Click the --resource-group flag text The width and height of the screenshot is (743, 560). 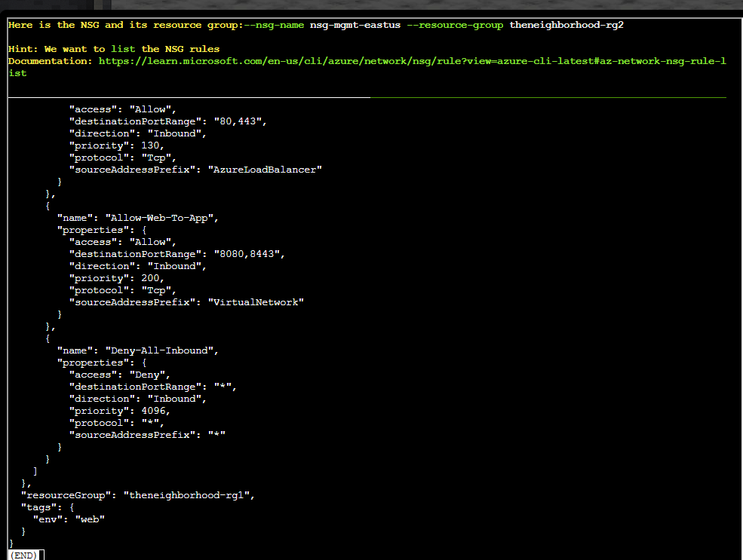pos(455,25)
